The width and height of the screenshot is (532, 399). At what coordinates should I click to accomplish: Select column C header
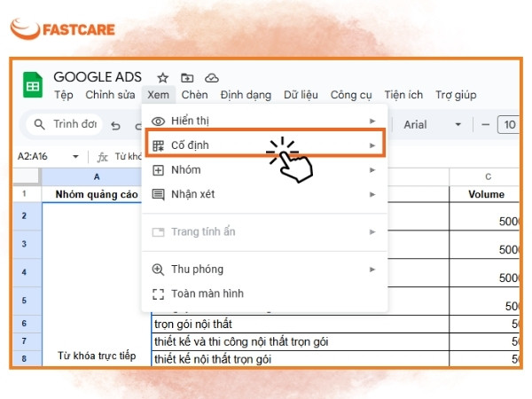click(x=484, y=176)
